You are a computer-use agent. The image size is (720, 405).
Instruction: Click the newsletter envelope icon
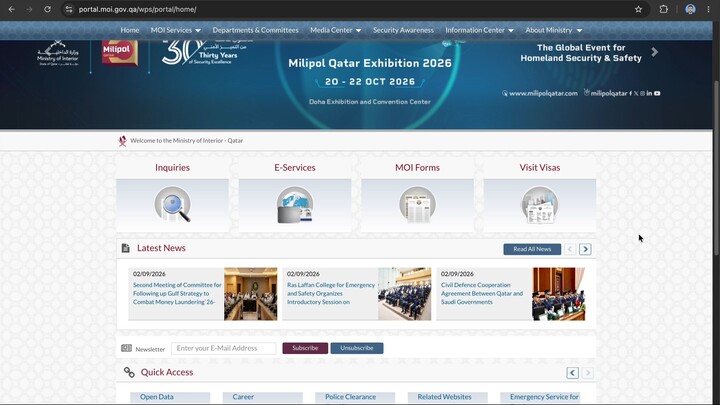tap(126, 348)
